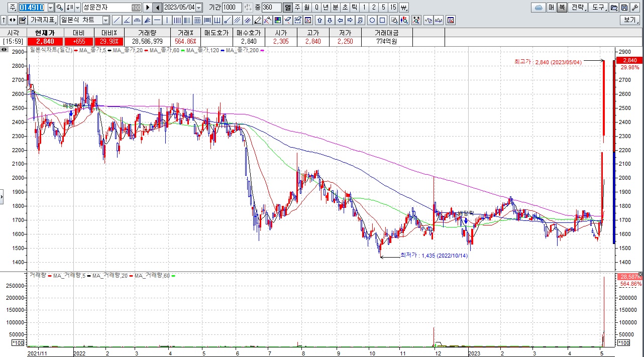This screenshot has height=357, width=644.
Task: Switch chart period to 분 (minute)
Action: (335, 8)
